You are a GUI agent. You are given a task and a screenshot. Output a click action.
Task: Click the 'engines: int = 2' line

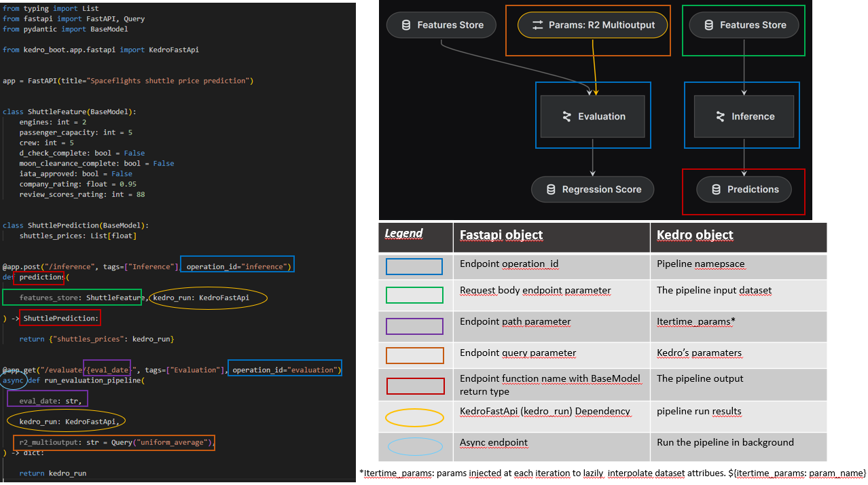pyautogui.click(x=53, y=122)
